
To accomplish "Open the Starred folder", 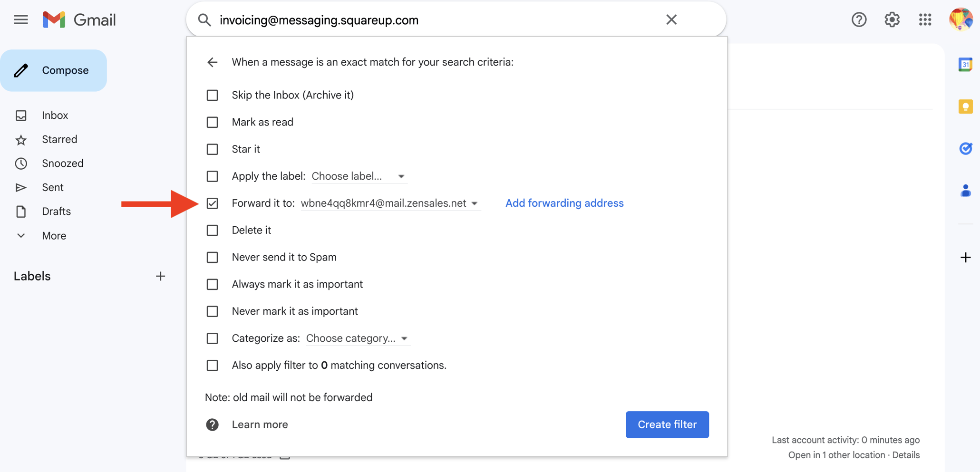I will (x=59, y=139).
